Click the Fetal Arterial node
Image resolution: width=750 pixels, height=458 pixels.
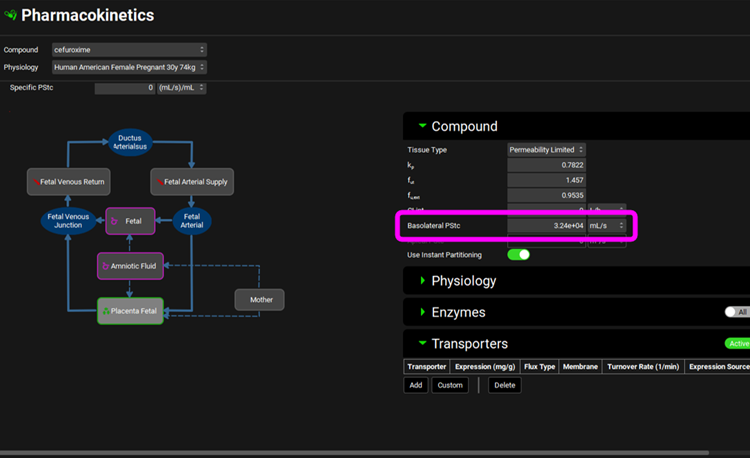click(x=192, y=221)
